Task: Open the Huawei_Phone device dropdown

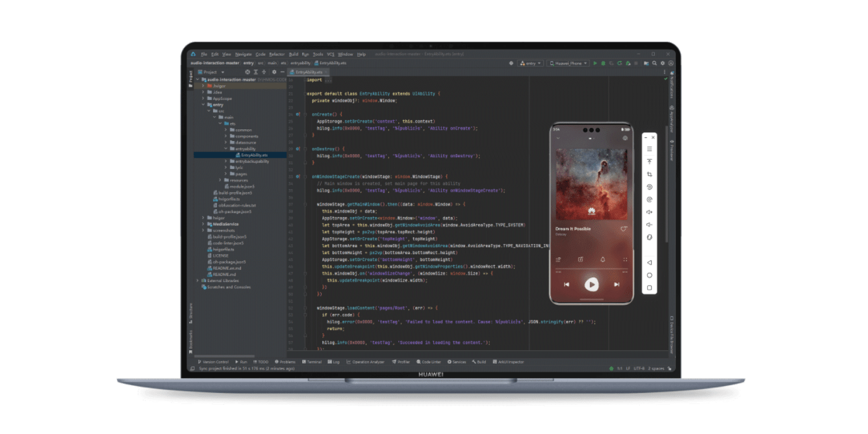Action: (568, 63)
